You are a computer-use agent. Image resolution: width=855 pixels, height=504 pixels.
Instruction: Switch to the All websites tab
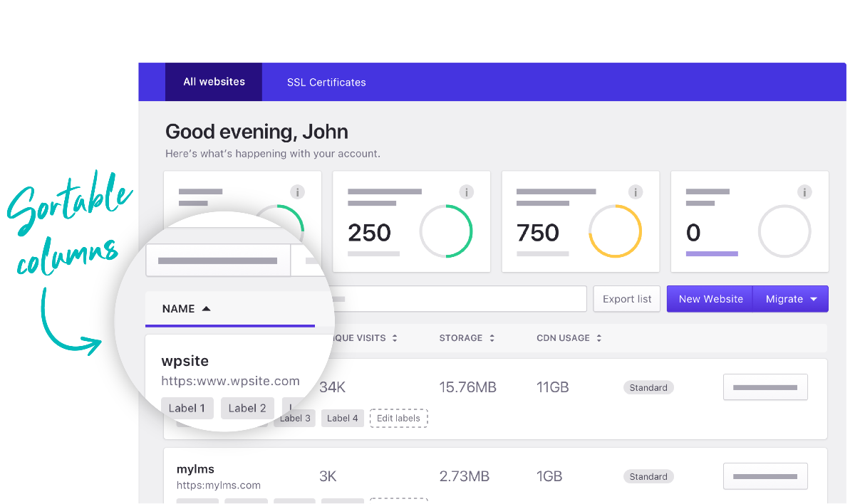(x=214, y=82)
